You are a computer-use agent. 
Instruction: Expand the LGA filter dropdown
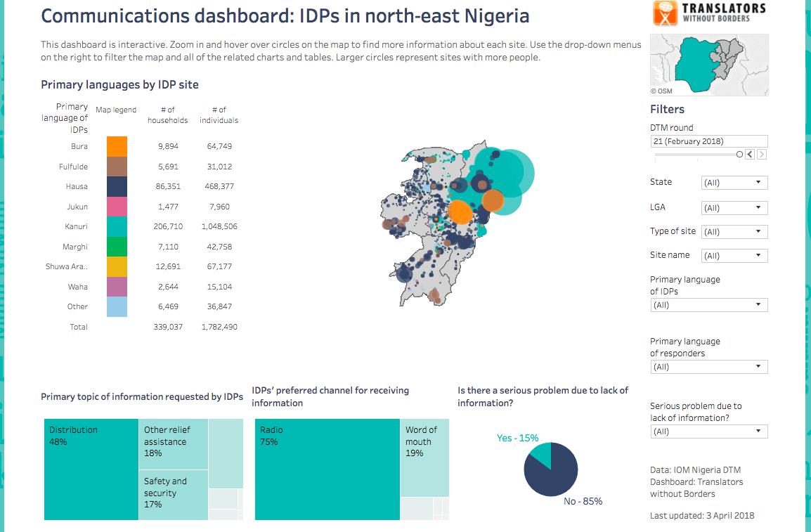[x=734, y=208]
